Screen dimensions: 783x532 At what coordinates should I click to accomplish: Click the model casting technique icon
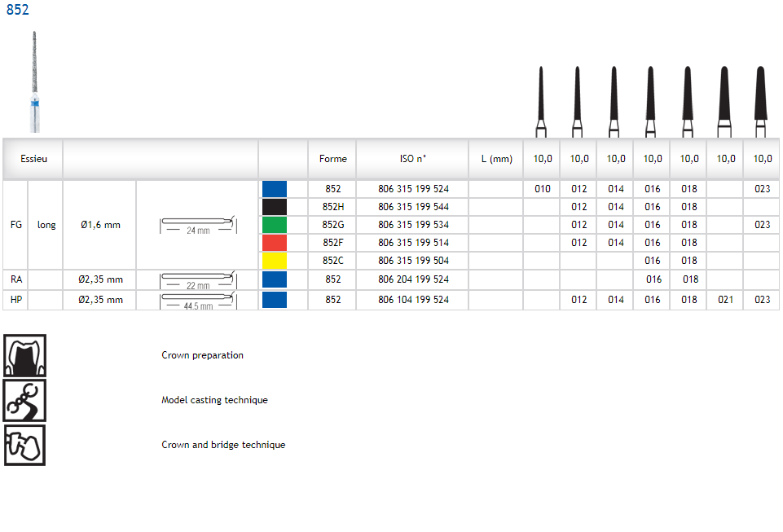pyautogui.click(x=24, y=400)
